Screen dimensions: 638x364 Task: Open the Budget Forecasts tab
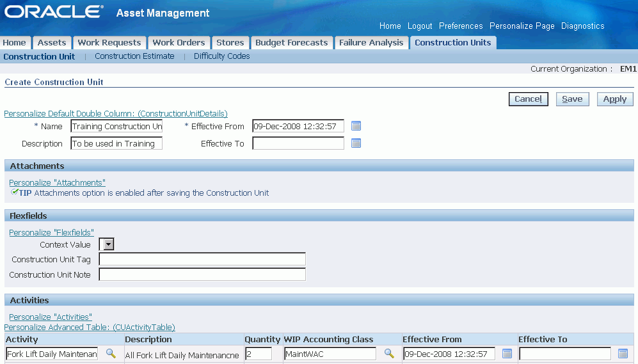[291, 43]
